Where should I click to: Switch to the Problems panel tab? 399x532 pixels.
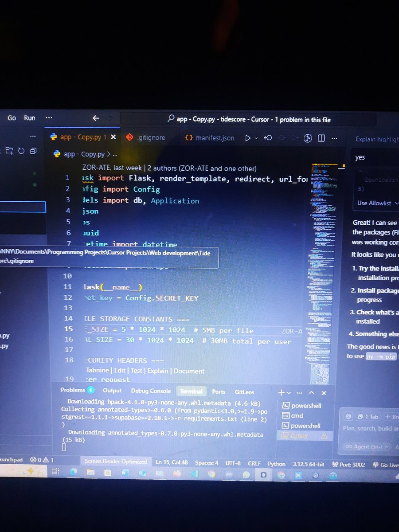[x=73, y=390]
